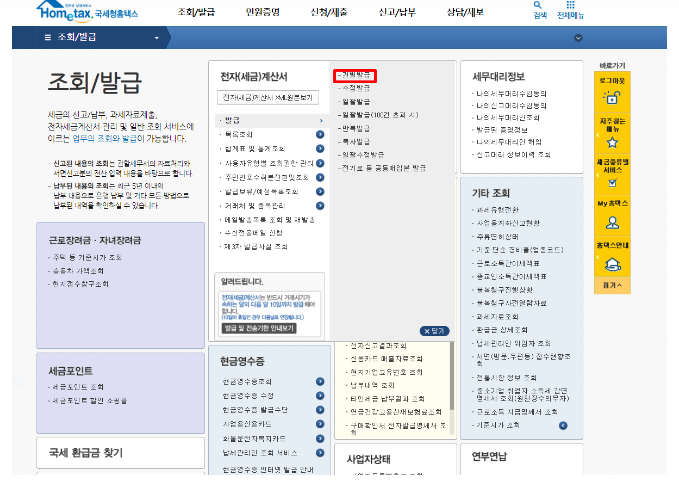The width and height of the screenshot is (679, 483).
Task: Click arrow icon next to 사용자유형별 조회권한 관리
Action: (320, 163)
